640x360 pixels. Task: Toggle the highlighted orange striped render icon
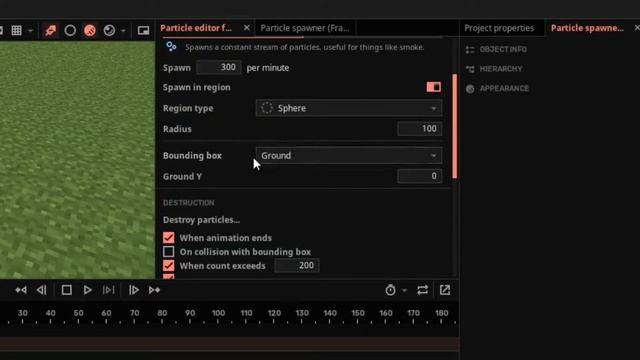[x=90, y=31]
